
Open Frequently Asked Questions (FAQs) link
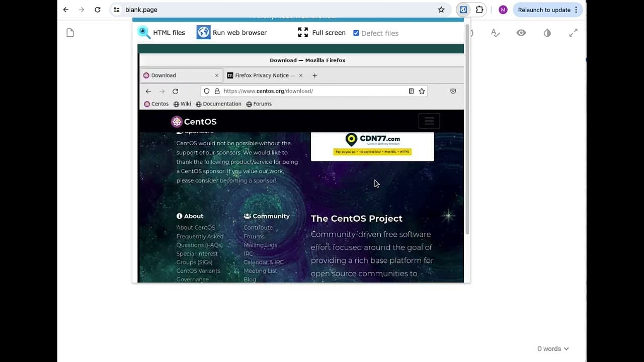click(x=200, y=241)
